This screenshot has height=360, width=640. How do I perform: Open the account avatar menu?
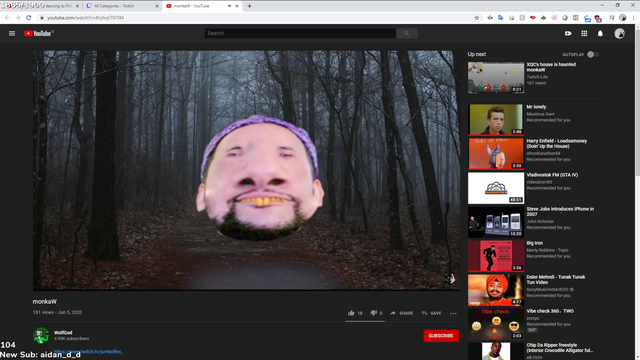click(619, 33)
